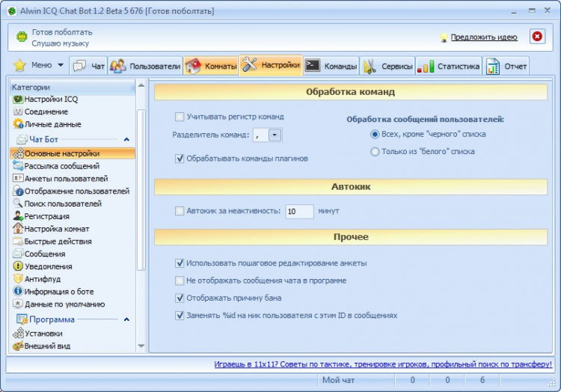This screenshot has width=561, height=392.
Task: Click the red close icon near the idea link
Action: (537, 37)
